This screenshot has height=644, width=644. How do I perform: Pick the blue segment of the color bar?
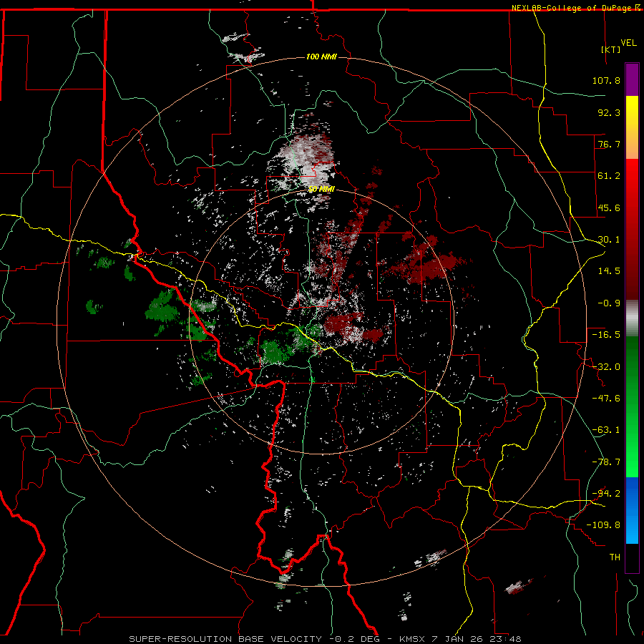(x=632, y=510)
